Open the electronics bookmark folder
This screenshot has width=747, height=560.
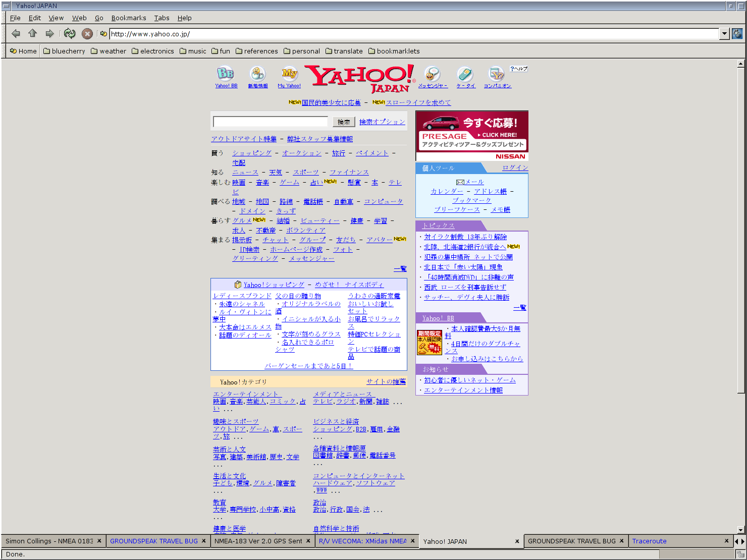click(153, 51)
